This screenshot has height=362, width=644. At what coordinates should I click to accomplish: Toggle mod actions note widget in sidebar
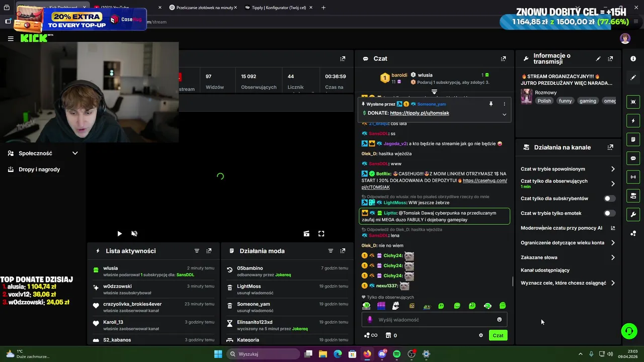pyautogui.click(x=633, y=139)
